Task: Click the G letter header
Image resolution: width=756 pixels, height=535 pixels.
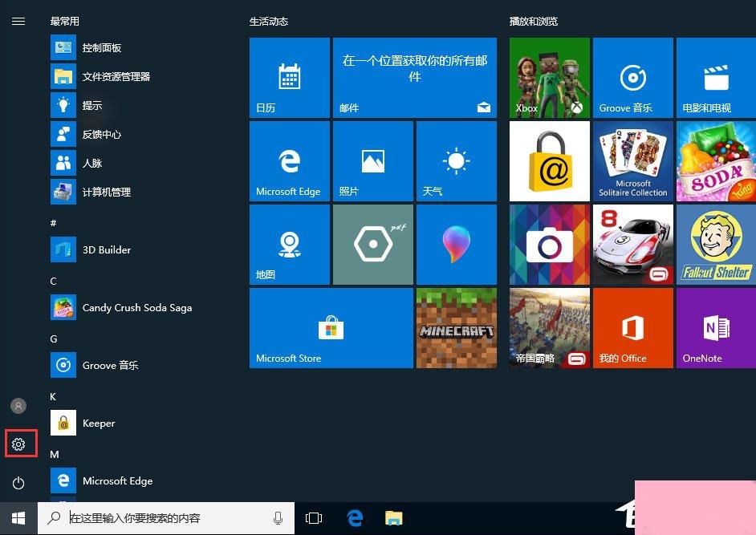Action: point(54,338)
